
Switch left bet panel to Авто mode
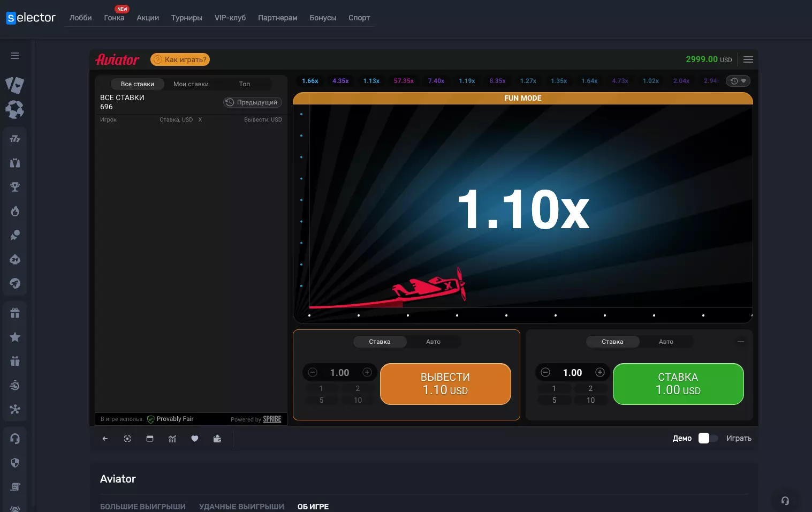[433, 342]
